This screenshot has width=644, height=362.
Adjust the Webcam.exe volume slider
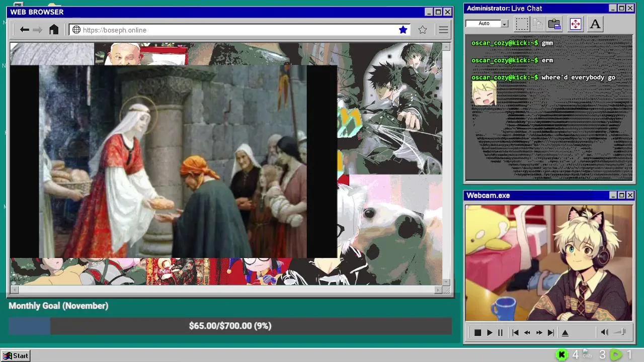(x=620, y=332)
